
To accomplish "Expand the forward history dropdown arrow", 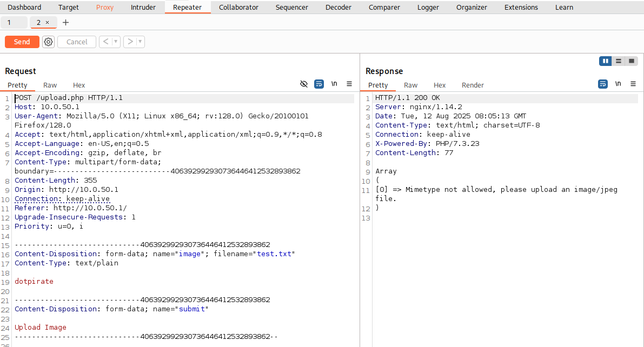I will (x=140, y=42).
